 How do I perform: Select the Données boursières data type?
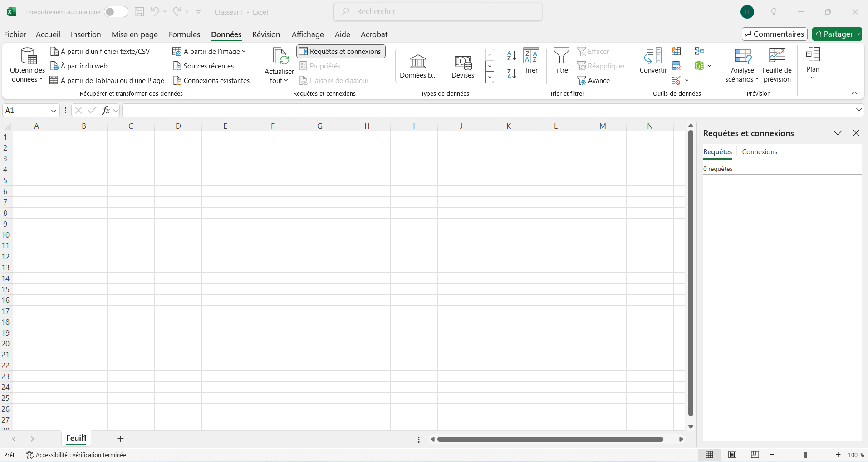point(418,66)
